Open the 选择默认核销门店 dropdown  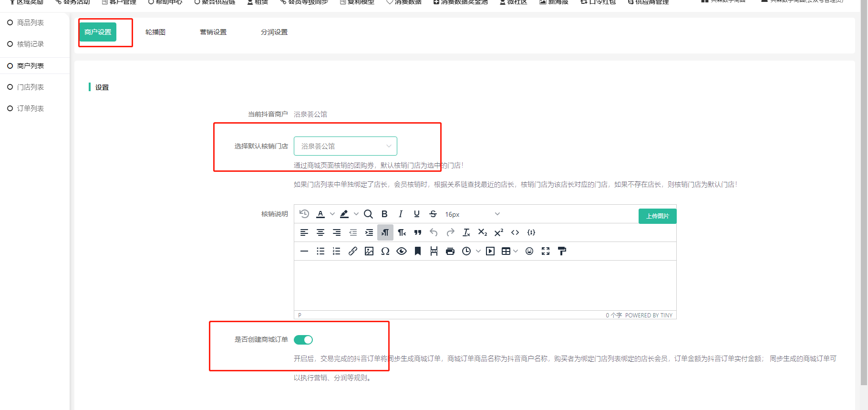[x=345, y=146]
